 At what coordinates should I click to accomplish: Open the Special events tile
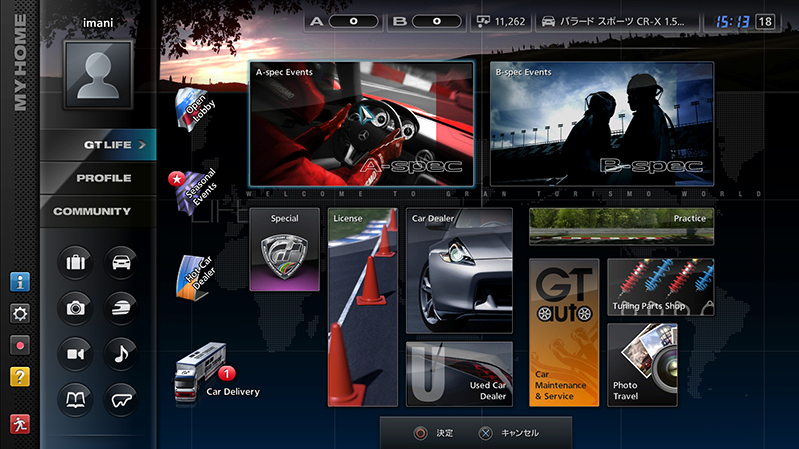(x=284, y=249)
